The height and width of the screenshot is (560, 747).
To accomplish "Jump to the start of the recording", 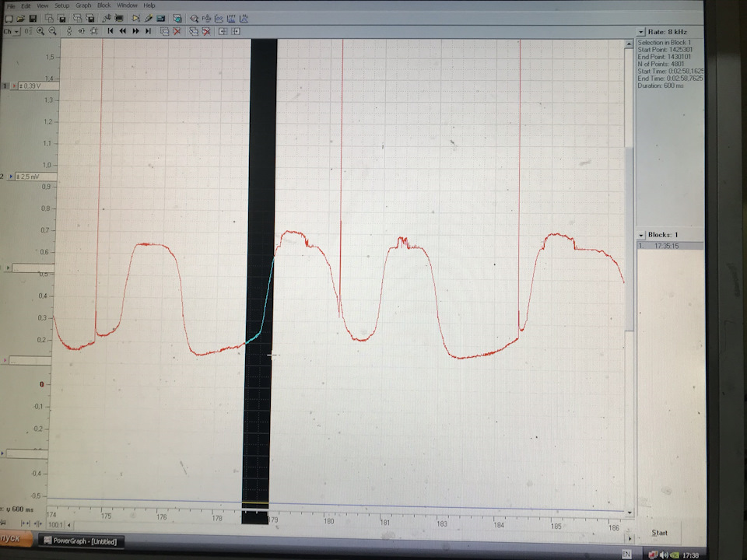I will point(110,31).
